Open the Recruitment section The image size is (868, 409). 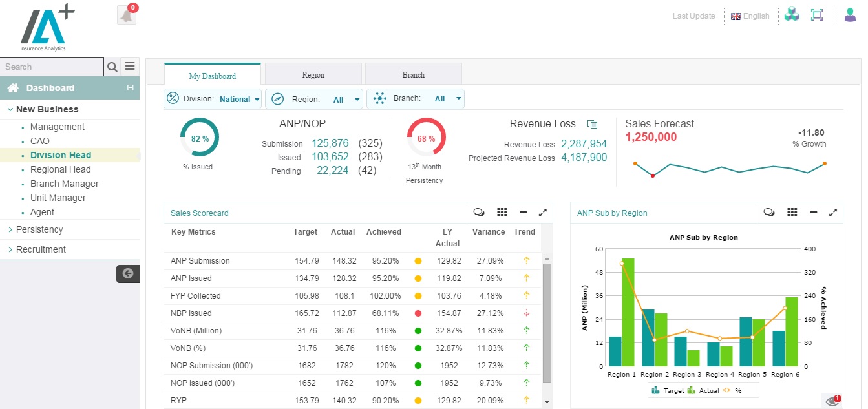pyautogui.click(x=41, y=249)
